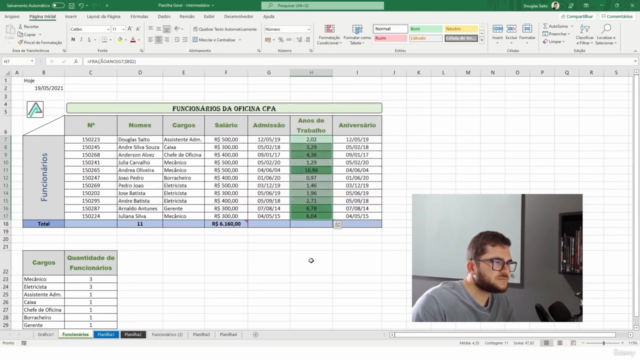Open the Planilha3 sheet tab
This screenshot has width=640, height=360.
tap(201, 334)
